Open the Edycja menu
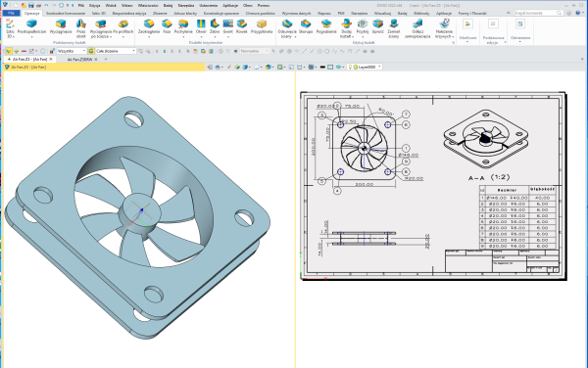Screen dimensions: 588x368 click(94, 6)
